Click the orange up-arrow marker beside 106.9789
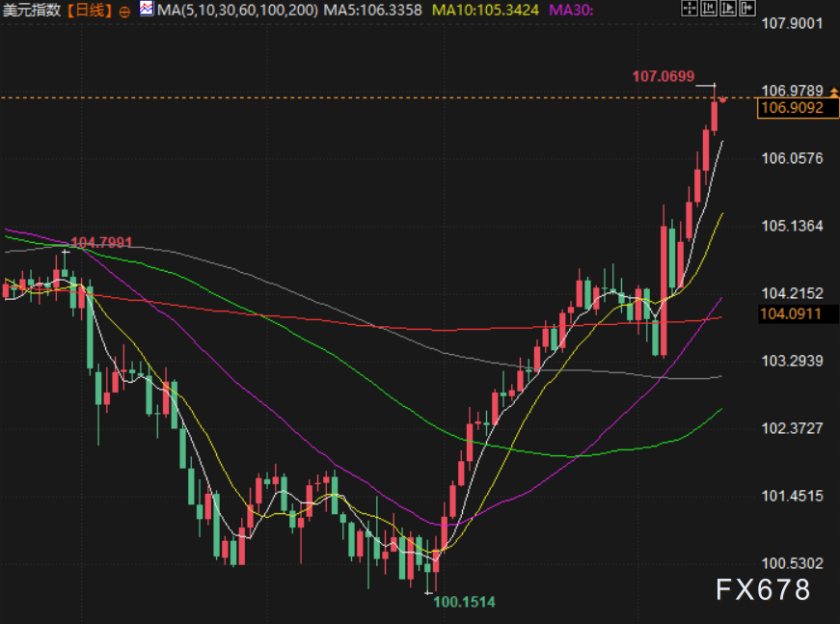Image resolution: width=840 pixels, height=624 pixels. coord(832,91)
